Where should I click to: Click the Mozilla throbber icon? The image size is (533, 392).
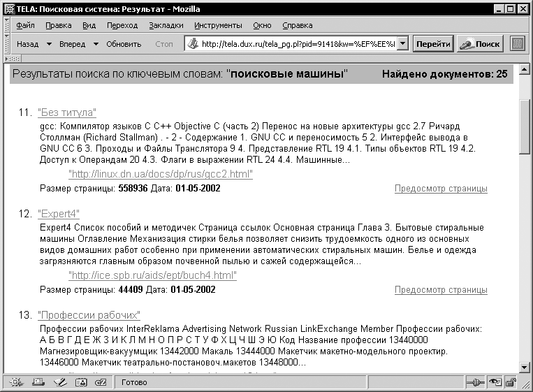point(518,44)
